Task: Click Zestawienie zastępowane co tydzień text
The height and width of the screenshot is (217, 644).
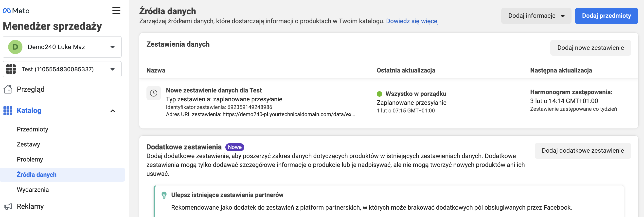Action: 573,109
